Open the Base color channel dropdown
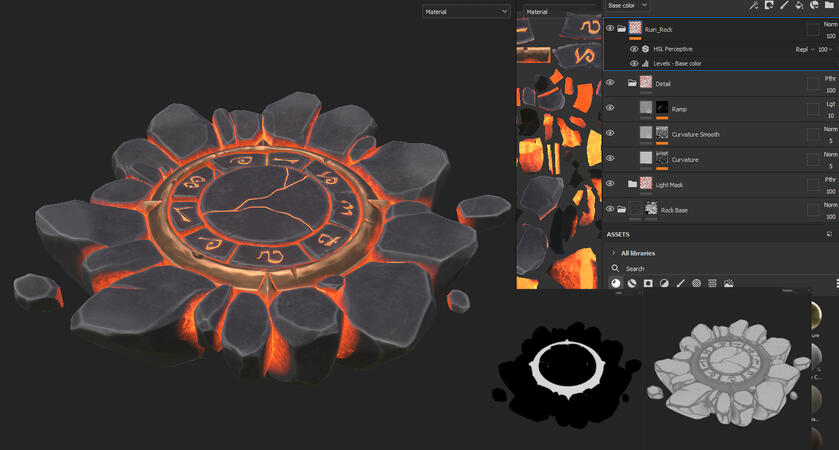 [628, 5]
